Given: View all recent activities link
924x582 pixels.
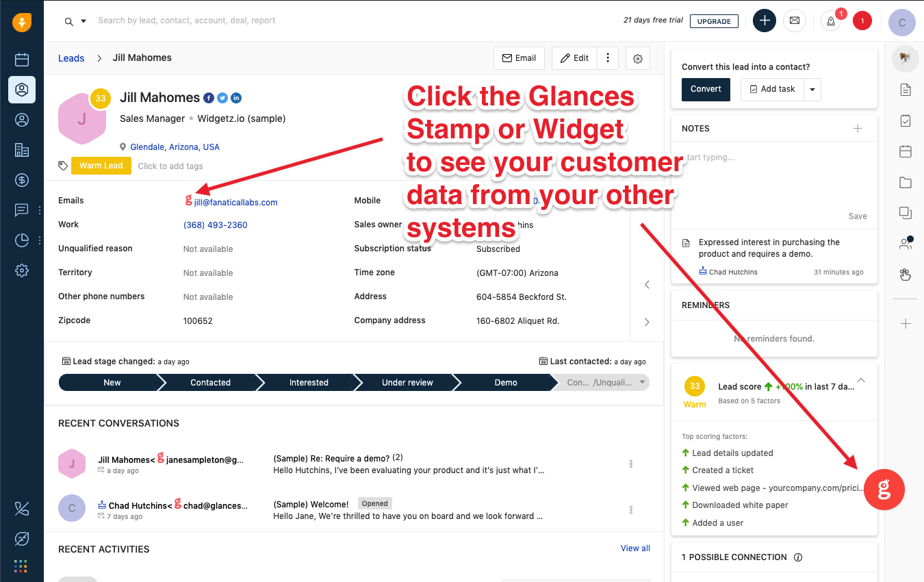Looking at the screenshot, I should tap(635, 548).
